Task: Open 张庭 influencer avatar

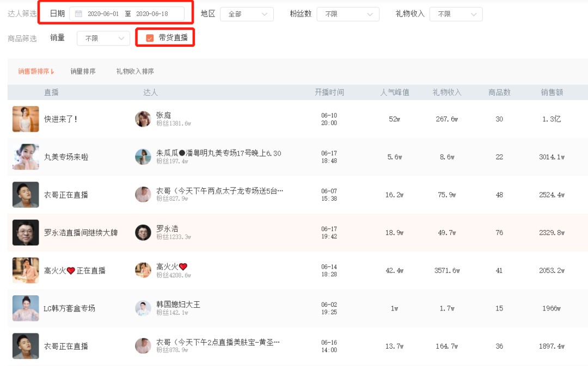Action: coord(143,119)
